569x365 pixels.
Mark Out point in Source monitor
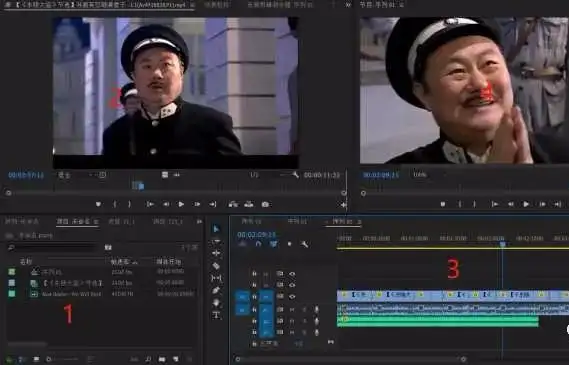tap(129, 204)
